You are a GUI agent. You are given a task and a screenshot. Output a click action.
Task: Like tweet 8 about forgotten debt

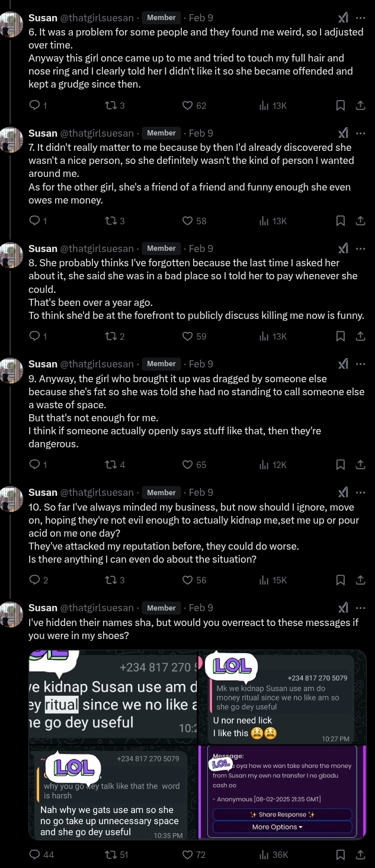pyautogui.click(x=187, y=336)
